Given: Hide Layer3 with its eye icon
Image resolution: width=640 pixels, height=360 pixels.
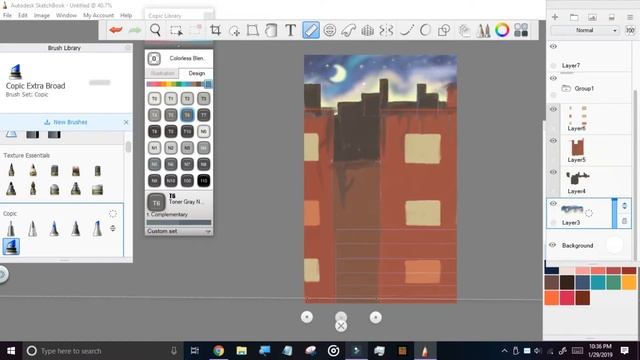Looking at the screenshot, I should tap(553, 204).
